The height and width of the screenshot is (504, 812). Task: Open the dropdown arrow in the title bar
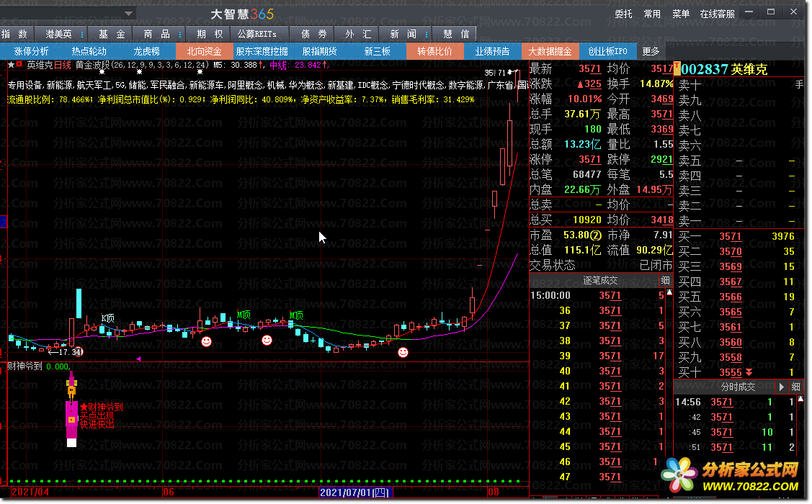(x=129, y=14)
